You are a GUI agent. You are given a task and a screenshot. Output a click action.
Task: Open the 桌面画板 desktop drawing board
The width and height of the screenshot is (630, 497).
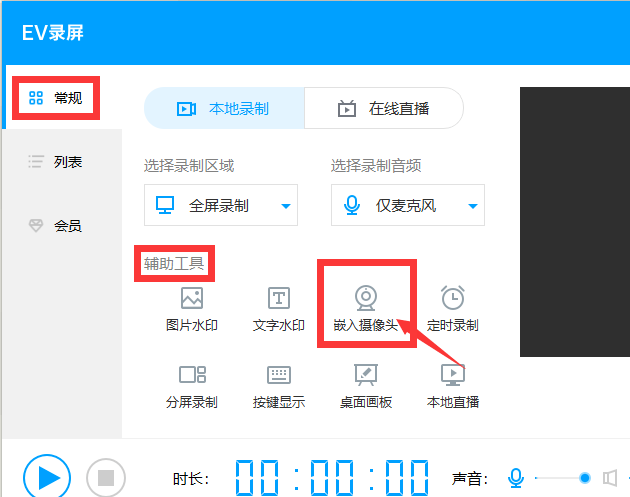[366, 387]
